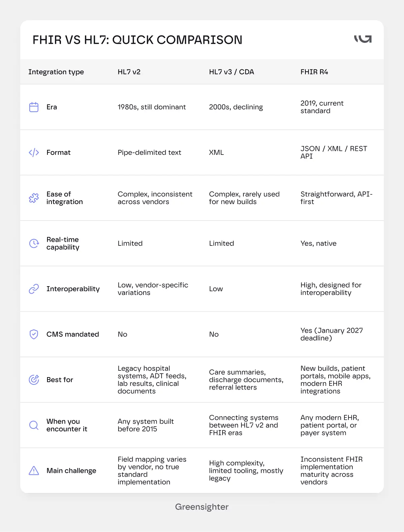Click the code brackets icon beside Format
404x532 pixels.
coord(34,153)
